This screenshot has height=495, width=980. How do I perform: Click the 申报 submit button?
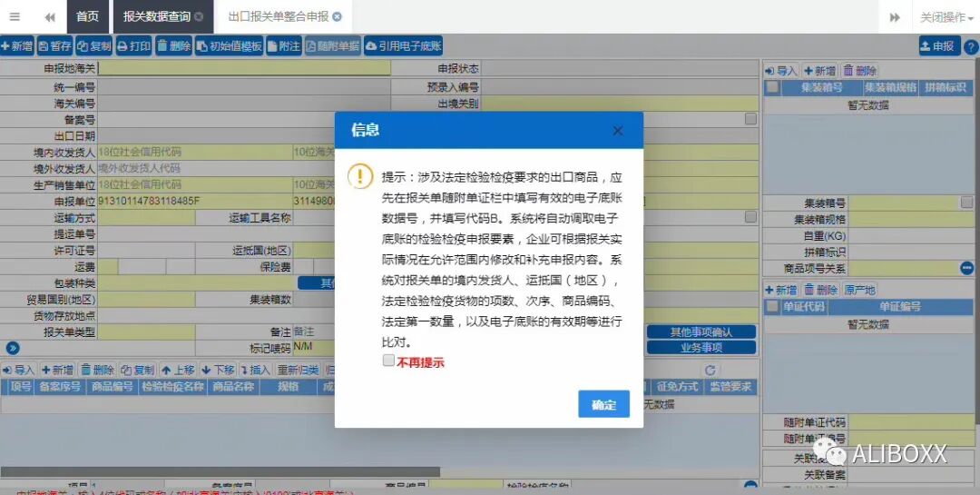[x=939, y=45]
